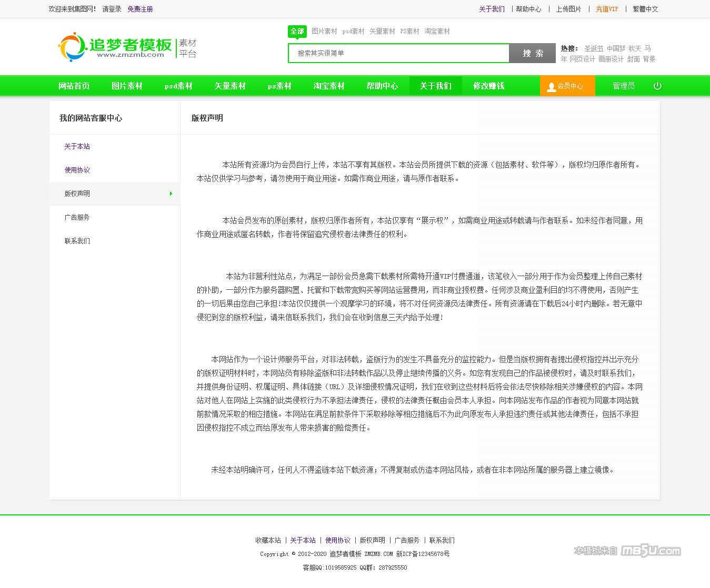Viewport: 710px width, 588px height.
Task: Focus the search input field
Action: click(398, 53)
